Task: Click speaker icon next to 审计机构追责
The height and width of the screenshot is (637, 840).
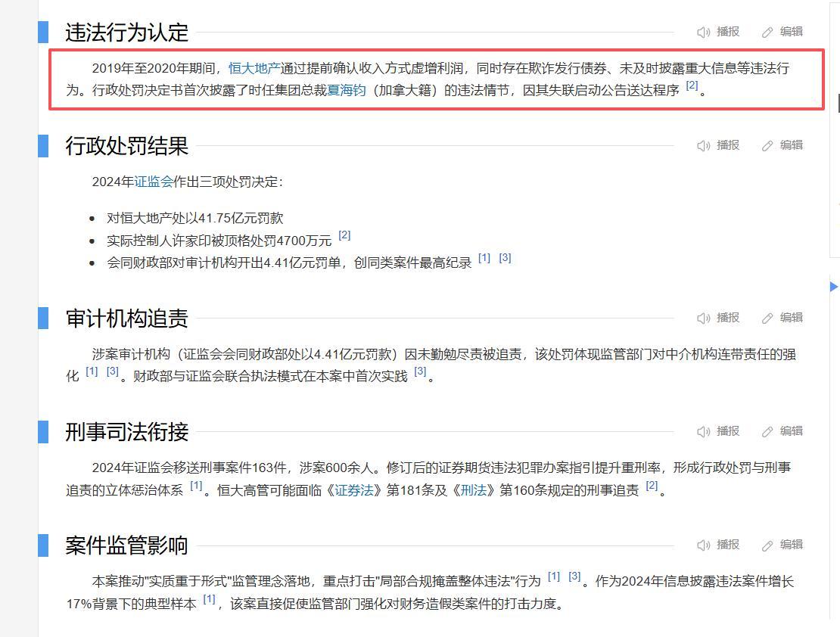Action: coord(704,318)
